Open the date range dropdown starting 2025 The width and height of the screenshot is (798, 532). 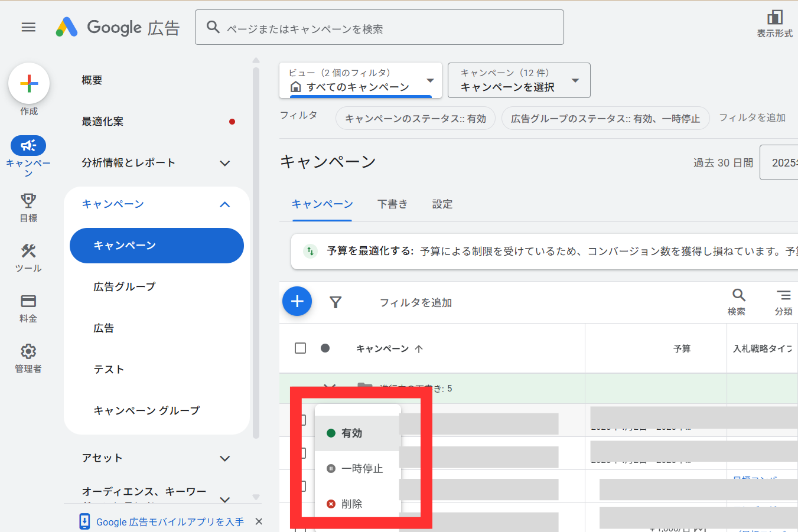click(x=779, y=162)
